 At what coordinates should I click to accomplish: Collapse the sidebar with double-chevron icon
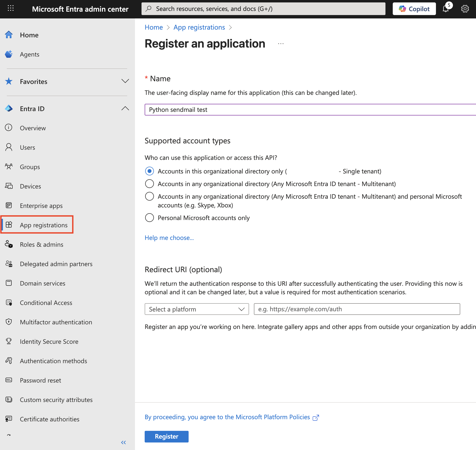pos(124,442)
